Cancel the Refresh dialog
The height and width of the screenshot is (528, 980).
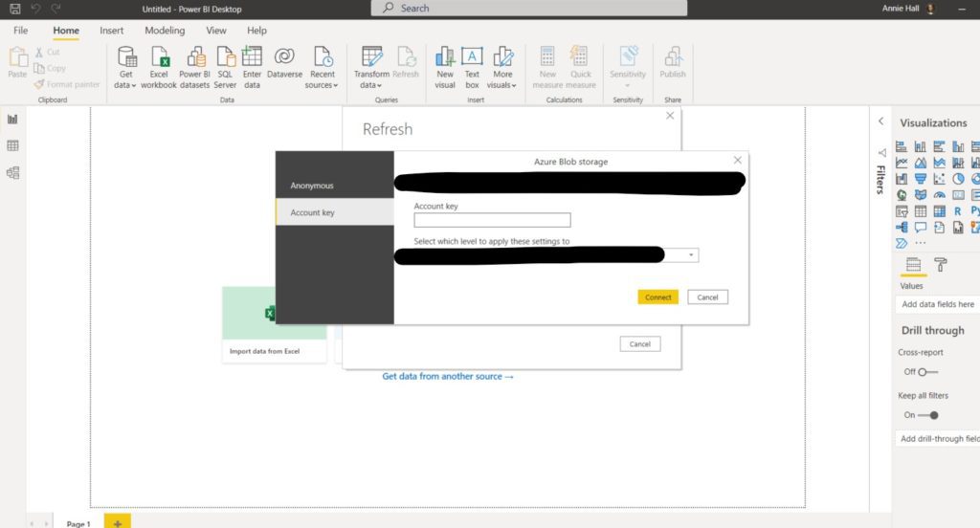click(x=640, y=344)
